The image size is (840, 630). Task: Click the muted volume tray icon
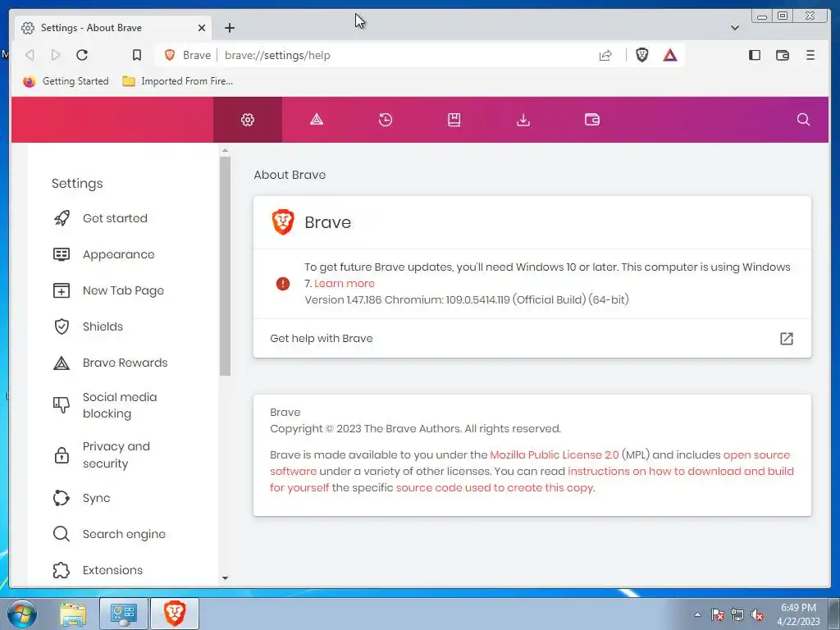click(757, 615)
